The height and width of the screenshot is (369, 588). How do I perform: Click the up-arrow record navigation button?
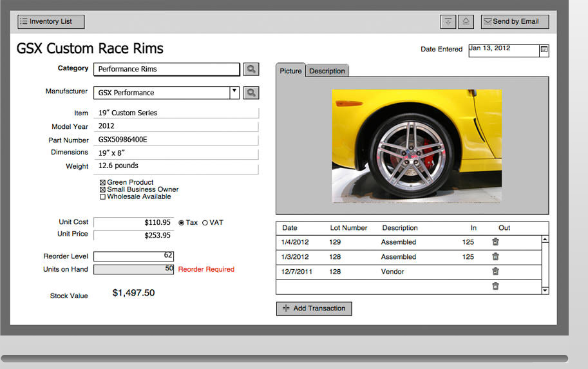click(x=466, y=22)
